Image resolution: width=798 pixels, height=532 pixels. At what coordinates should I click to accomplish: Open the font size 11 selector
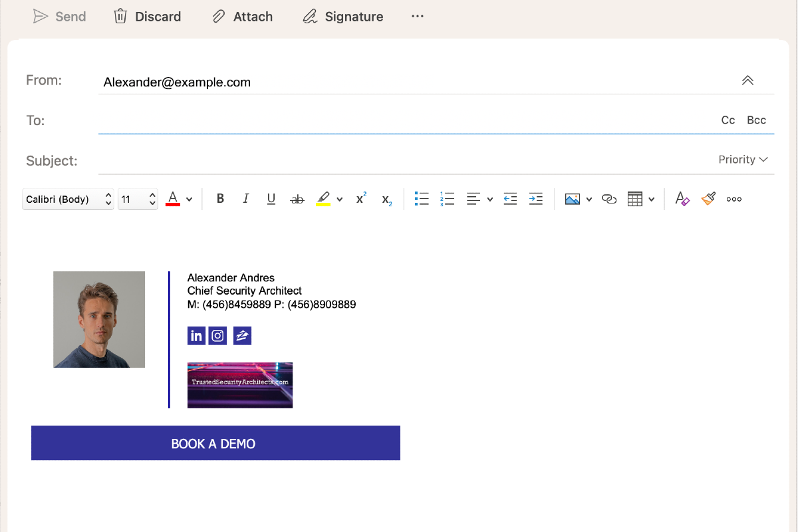138,199
